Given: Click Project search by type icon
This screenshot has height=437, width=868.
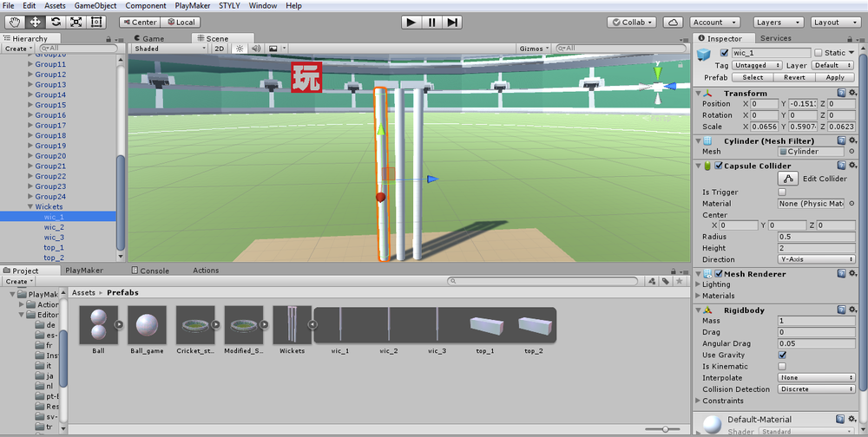Looking at the screenshot, I should pyautogui.click(x=652, y=281).
